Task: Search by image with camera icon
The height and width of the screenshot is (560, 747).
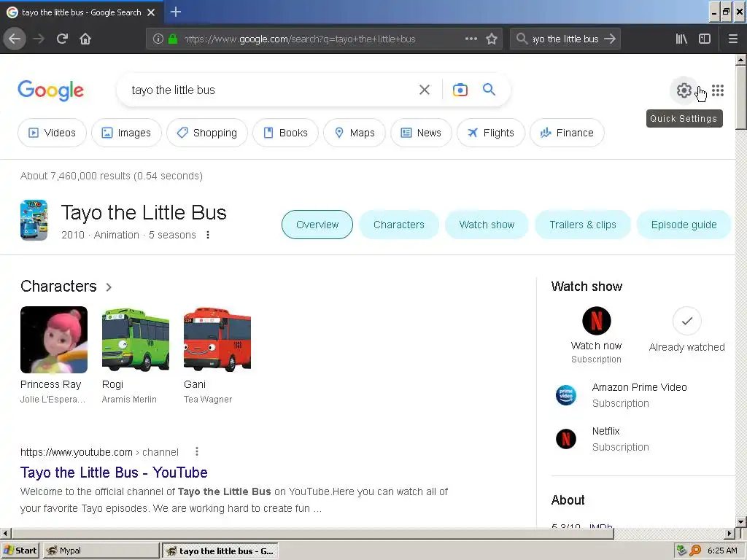Action: coord(460,90)
